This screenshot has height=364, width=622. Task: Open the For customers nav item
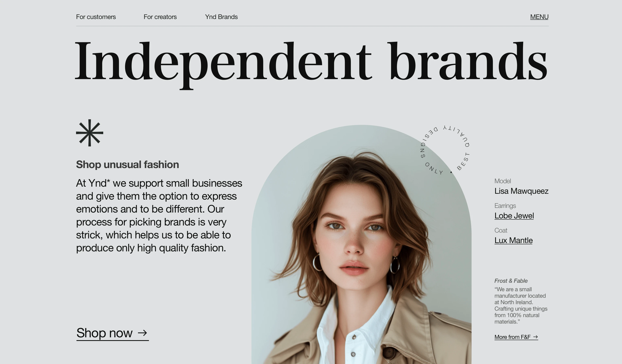click(96, 17)
